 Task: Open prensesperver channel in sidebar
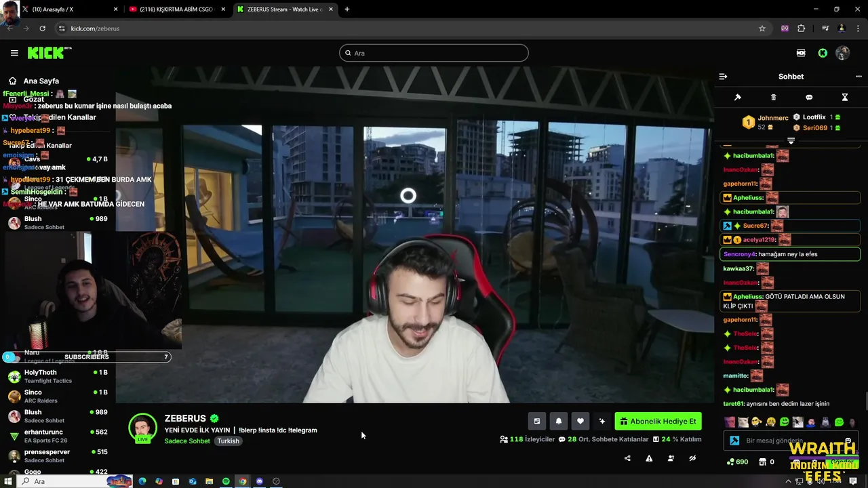58,455
